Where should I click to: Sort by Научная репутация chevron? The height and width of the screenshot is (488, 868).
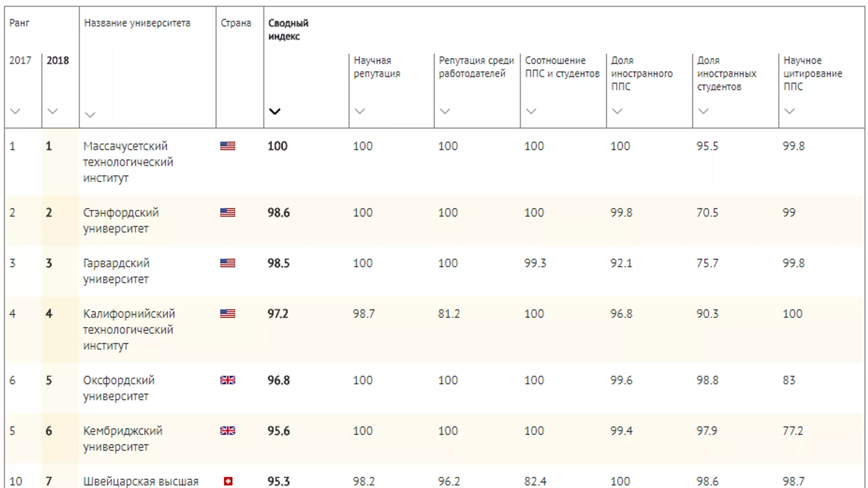tap(359, 111)
